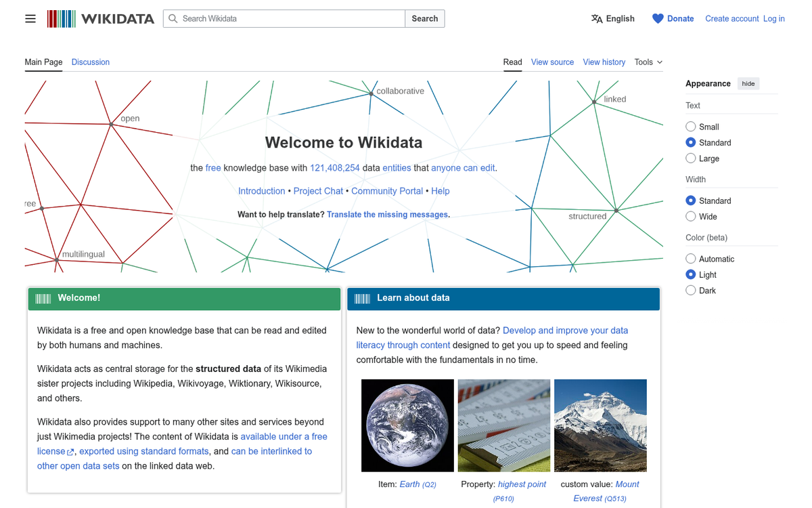Screen dimensions: 812x508
Task: Click the 'Mount' custom value link
Action: click(x=627, y=484)
